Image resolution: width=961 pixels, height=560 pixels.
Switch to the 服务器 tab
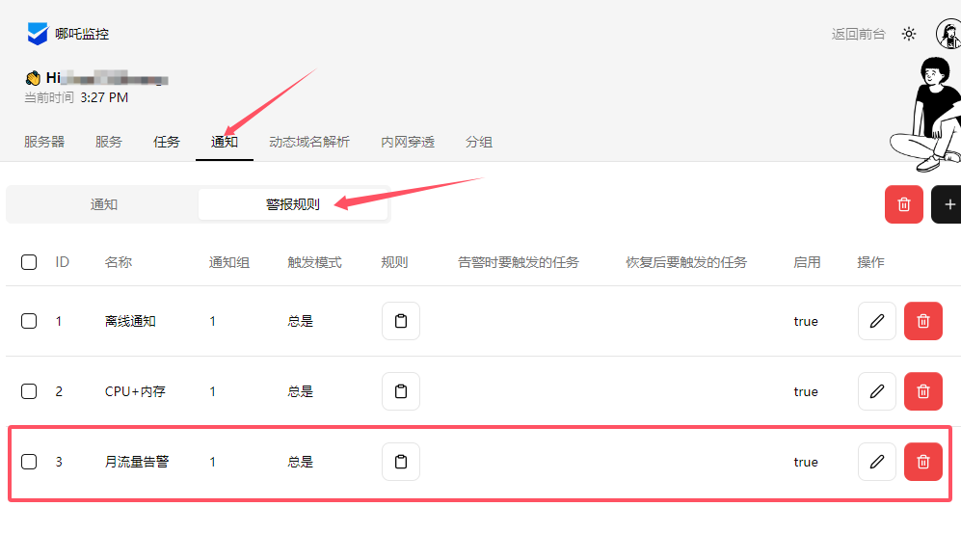coord(44,142)
